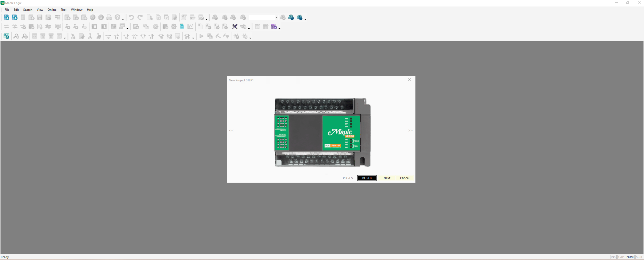Select the PLC-FB model option
Image resolution: width=644 pixels, height=260 pixels.
[x=367, y=178]
